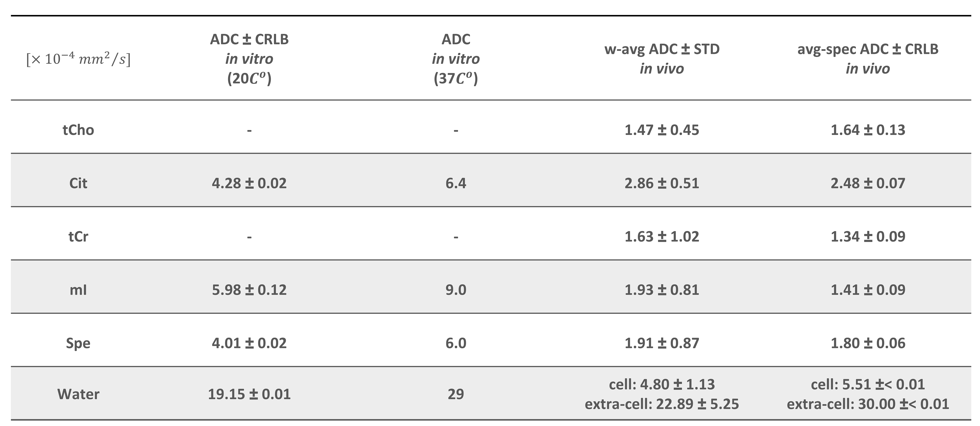Click the w-avg ADC ± STD header

pyautogui.click(x=662, y=59)
